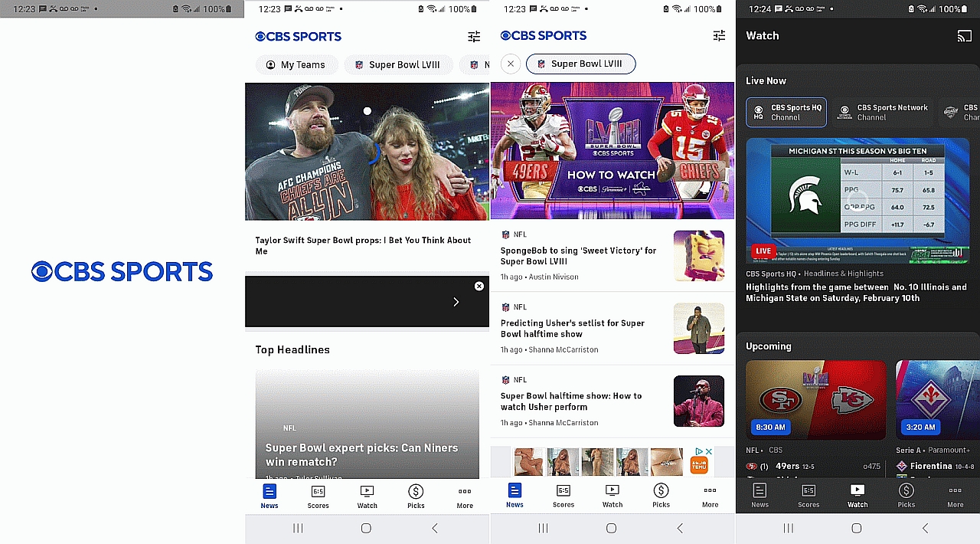The image size is (980, 544).
Task: Open More menu on second screen
Action: pyautogui.click(x=465, y=496)
